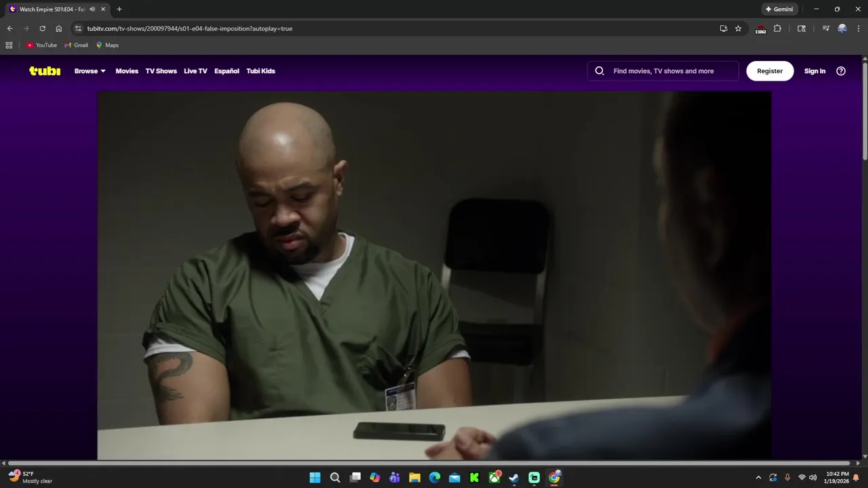The image size is (868, 488).
Task: Launch Microsoft Edge from the taskbar
Action: click(x=435, y=478)
